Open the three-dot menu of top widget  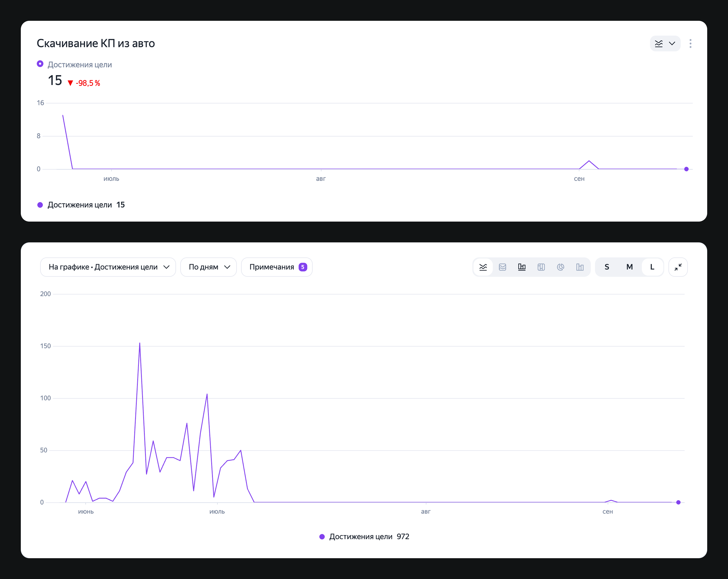690,44
